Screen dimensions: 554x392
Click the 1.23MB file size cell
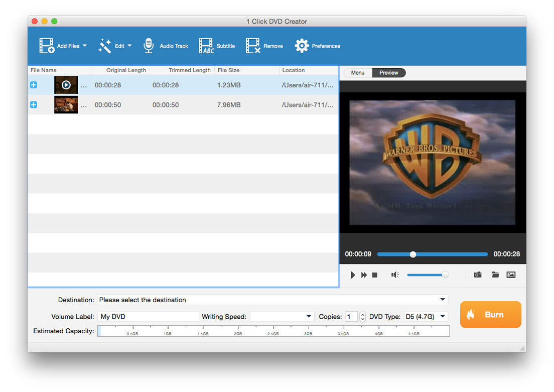[229, 85]
